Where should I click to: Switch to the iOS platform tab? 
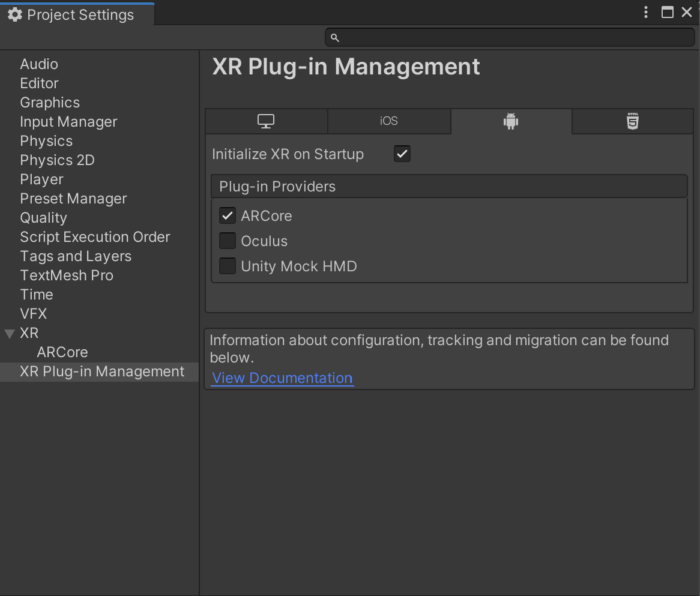tap(388, 121)
